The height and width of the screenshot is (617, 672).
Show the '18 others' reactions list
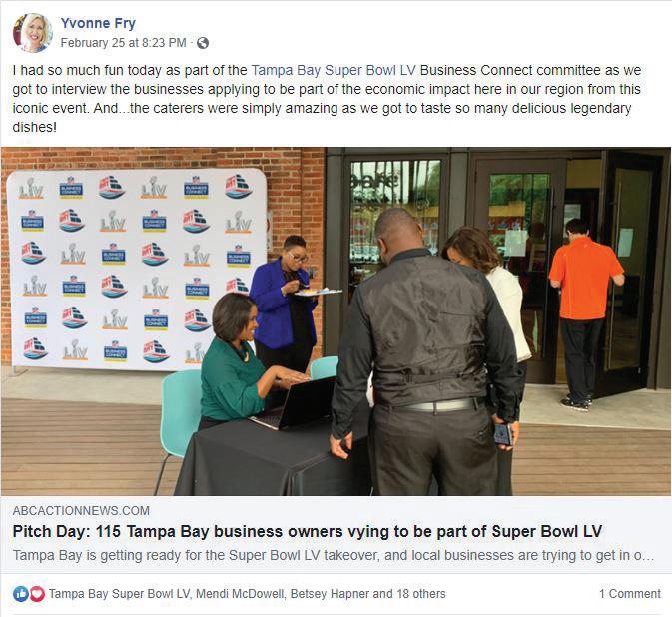pos(421,594)
